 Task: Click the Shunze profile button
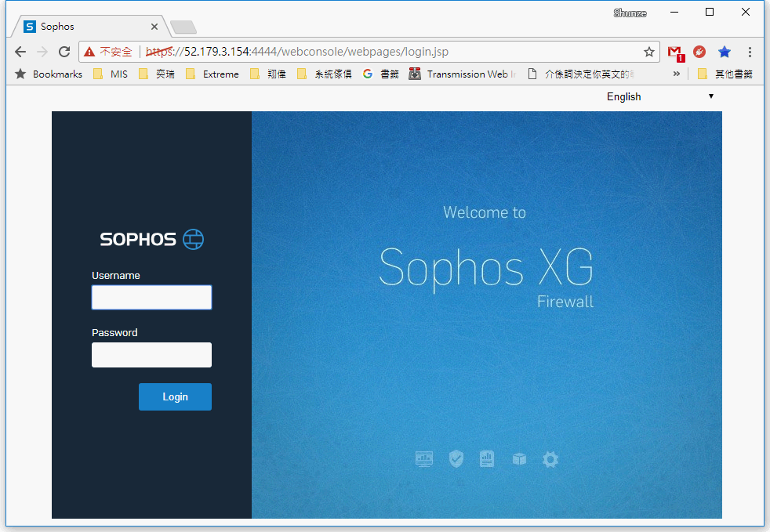[630, 13]
